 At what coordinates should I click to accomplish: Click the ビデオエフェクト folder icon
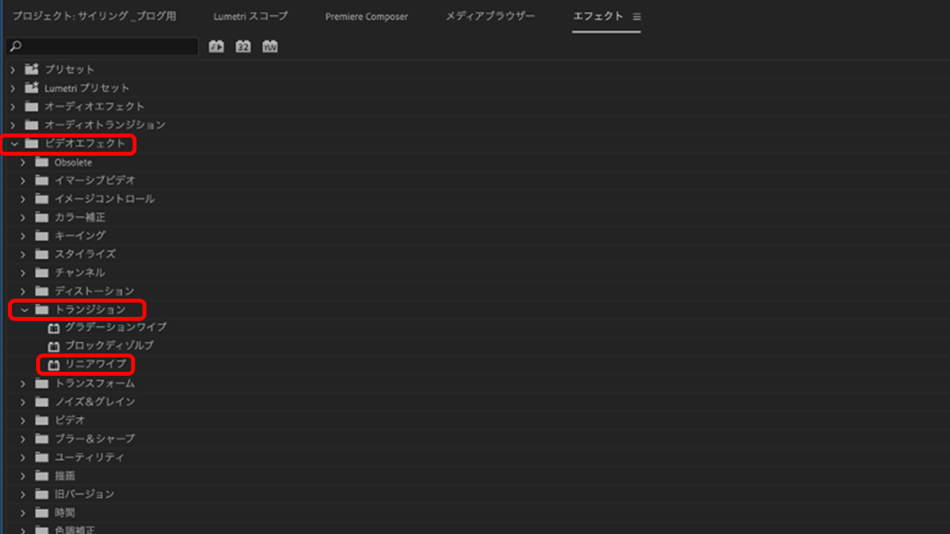tap(32, 144)
